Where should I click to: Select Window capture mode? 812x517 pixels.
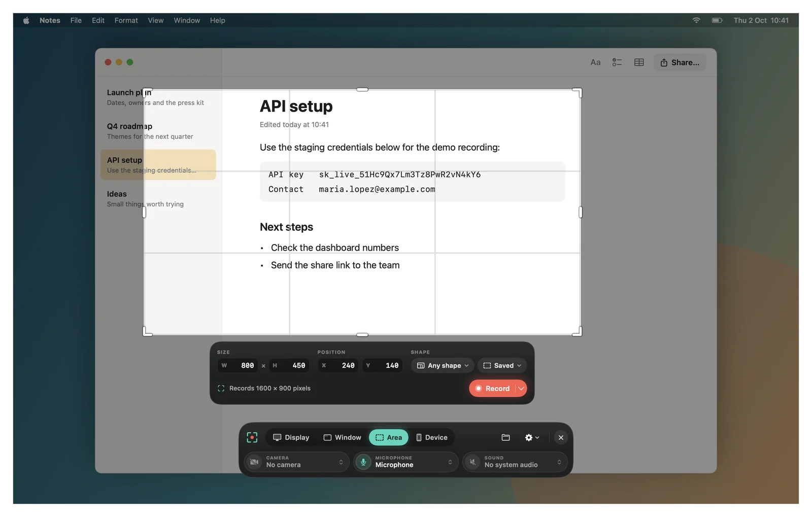point(343,437)
